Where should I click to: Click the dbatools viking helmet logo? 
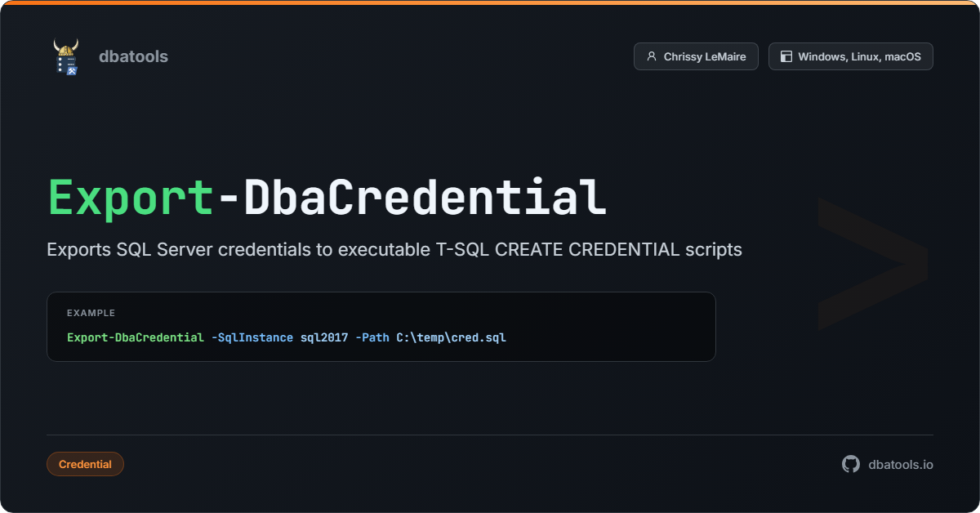pyautogui.click(x=66, y=57)
